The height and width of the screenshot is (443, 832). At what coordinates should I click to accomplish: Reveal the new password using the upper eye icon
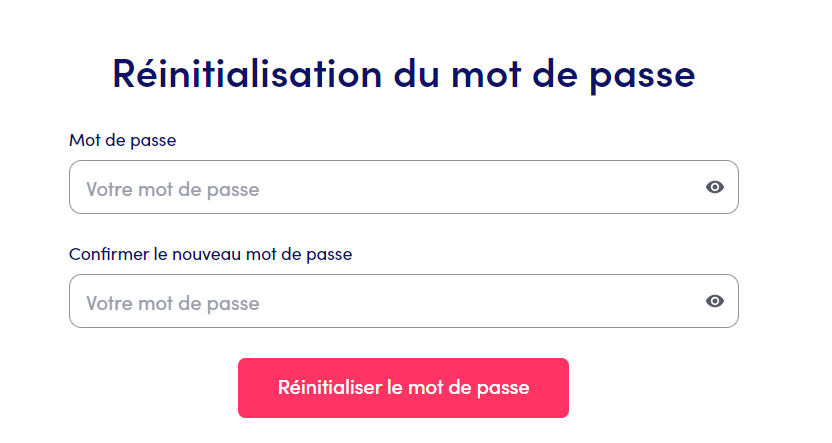[x=714, y=187]
